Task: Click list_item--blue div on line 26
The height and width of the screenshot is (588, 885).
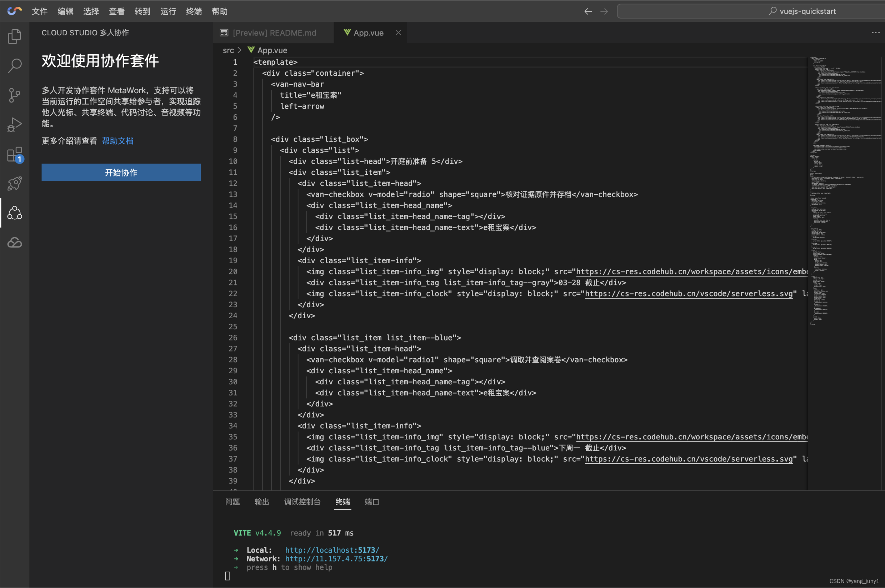Action: (375, 338)
